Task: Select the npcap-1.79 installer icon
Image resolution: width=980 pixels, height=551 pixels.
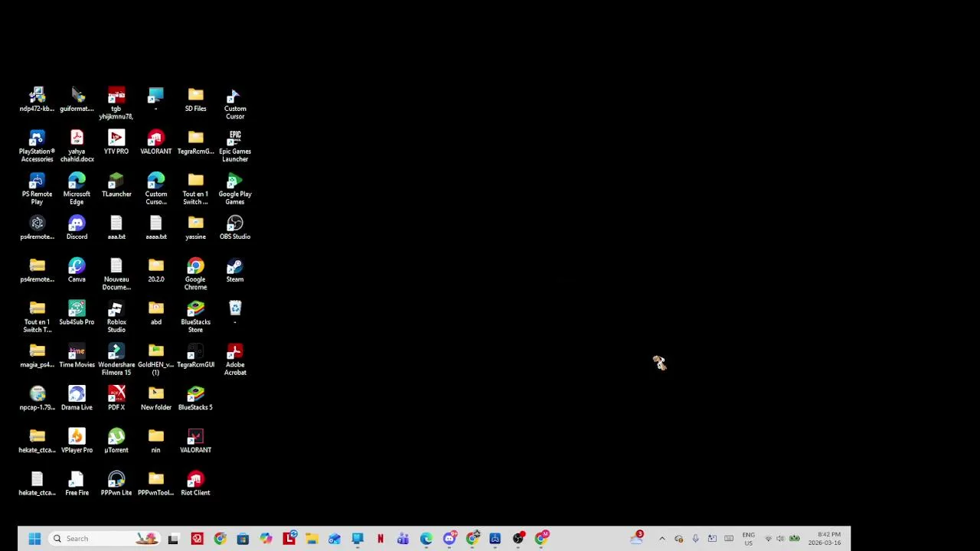Action: click(37, 398)
